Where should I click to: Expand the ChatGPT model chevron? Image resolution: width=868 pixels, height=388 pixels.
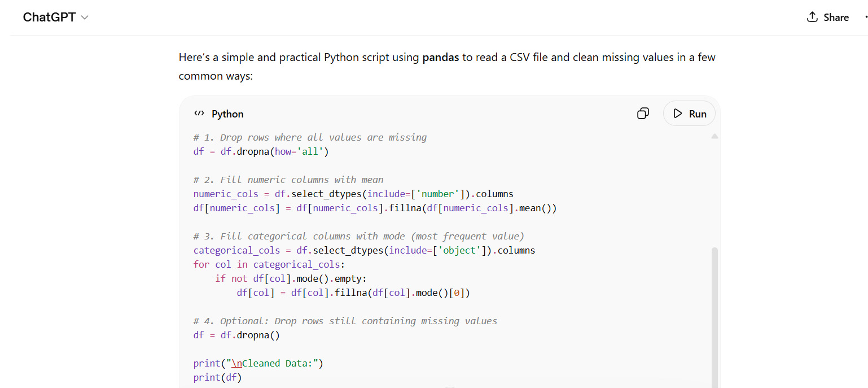coord(85,18)
